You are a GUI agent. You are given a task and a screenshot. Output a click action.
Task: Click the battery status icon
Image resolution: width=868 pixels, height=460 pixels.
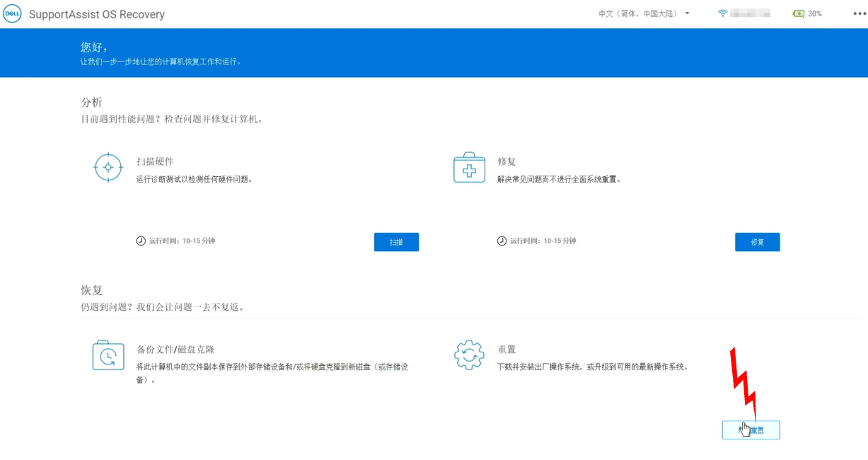click(x=799, y=13)
